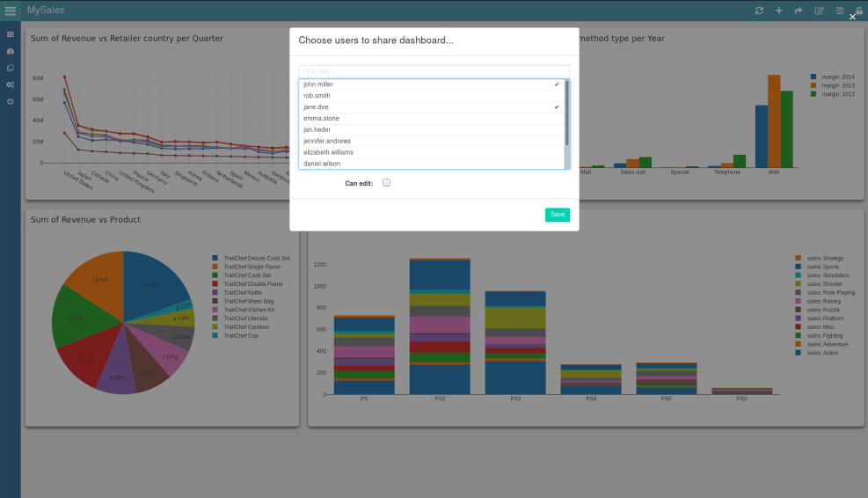Open the grid view in sidebar
Viewport: 868px width, 498px height.
11,34
